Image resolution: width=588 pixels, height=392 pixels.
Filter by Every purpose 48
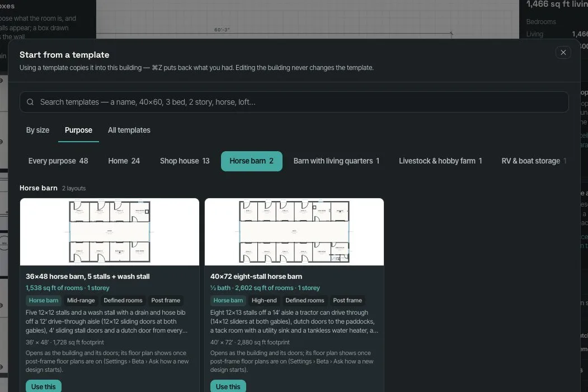coord(58,161)
